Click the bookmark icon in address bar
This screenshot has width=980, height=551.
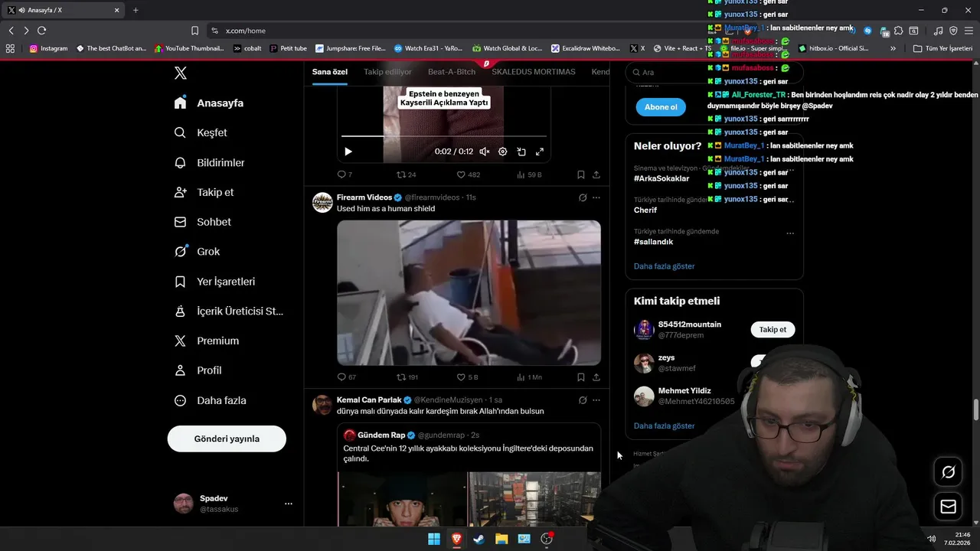coord(194,31)
